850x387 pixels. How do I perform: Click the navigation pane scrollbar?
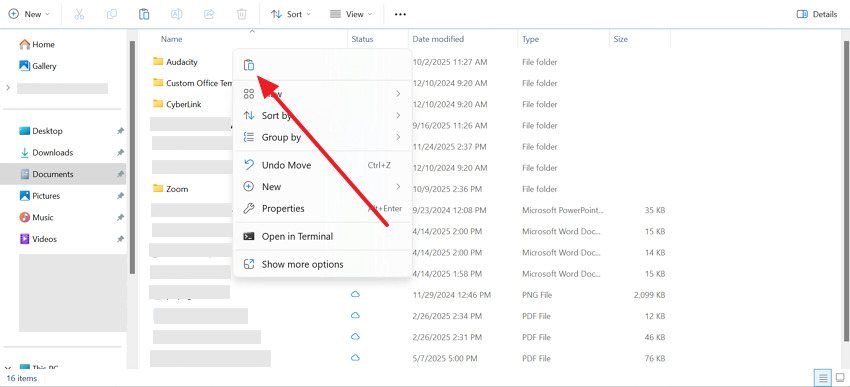point(132,157)
